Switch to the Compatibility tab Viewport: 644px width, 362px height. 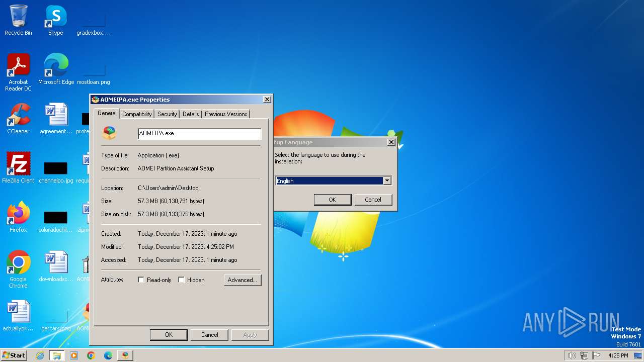pos(137,114)
